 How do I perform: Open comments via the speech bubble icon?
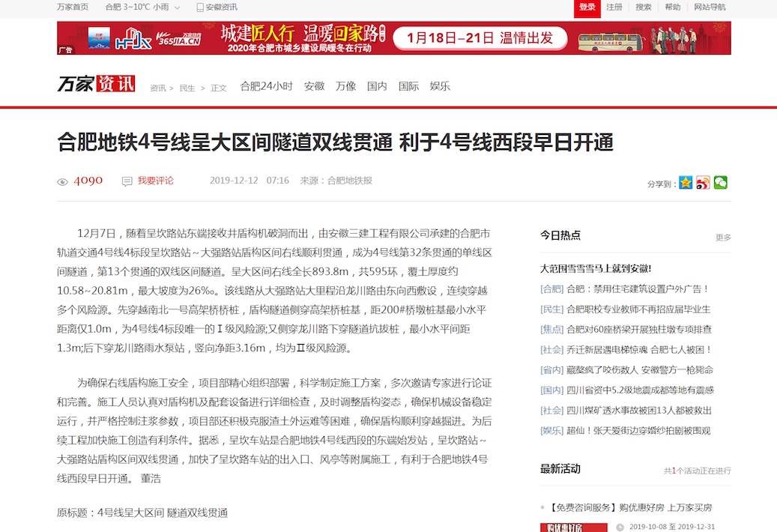126,181
